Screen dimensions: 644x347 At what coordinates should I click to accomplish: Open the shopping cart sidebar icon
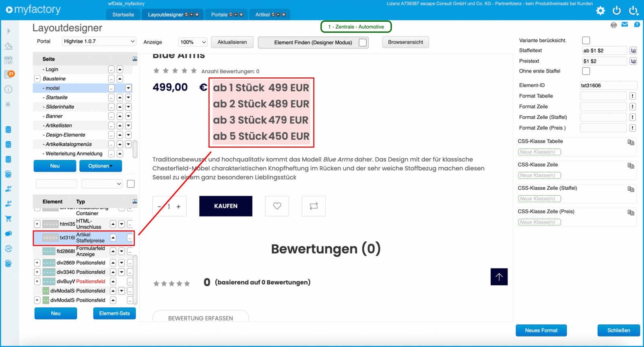click(8, 219)
